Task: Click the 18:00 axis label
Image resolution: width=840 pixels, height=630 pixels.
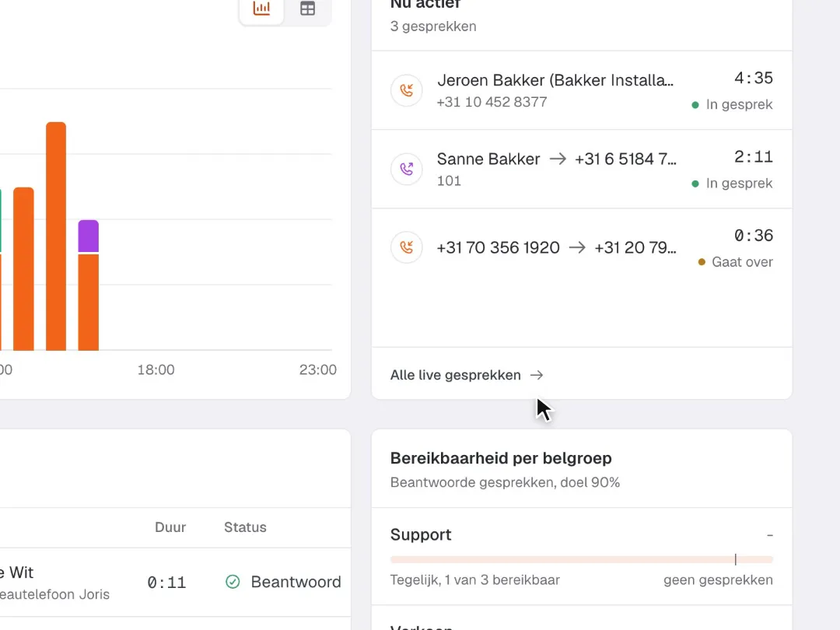Action: coord(156,369)
